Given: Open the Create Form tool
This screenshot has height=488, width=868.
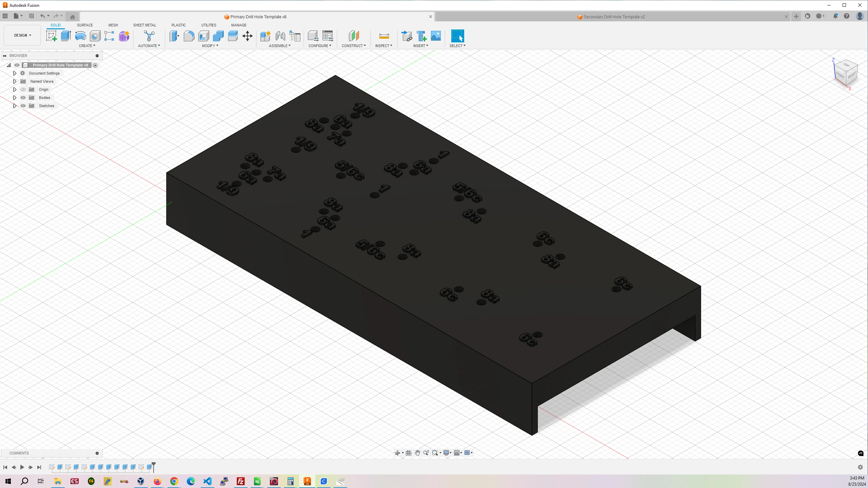Looking at the screenshot, I should tap(124, 36).
